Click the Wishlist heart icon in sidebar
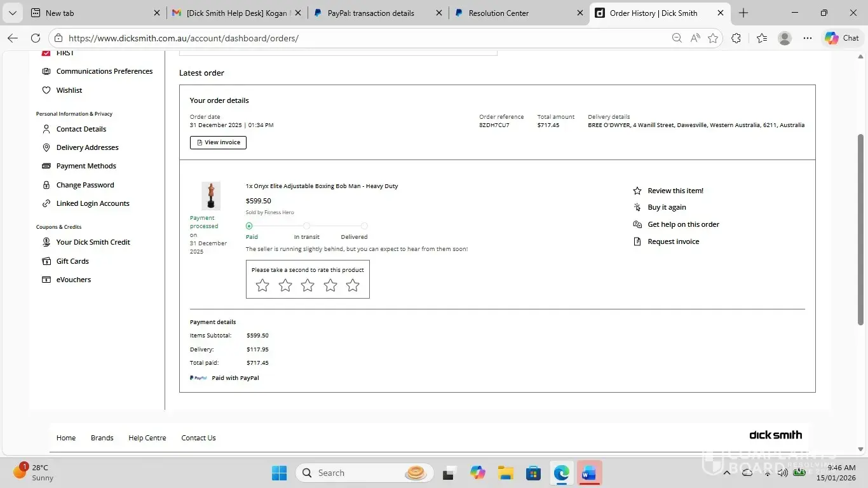 pos(46,90)
